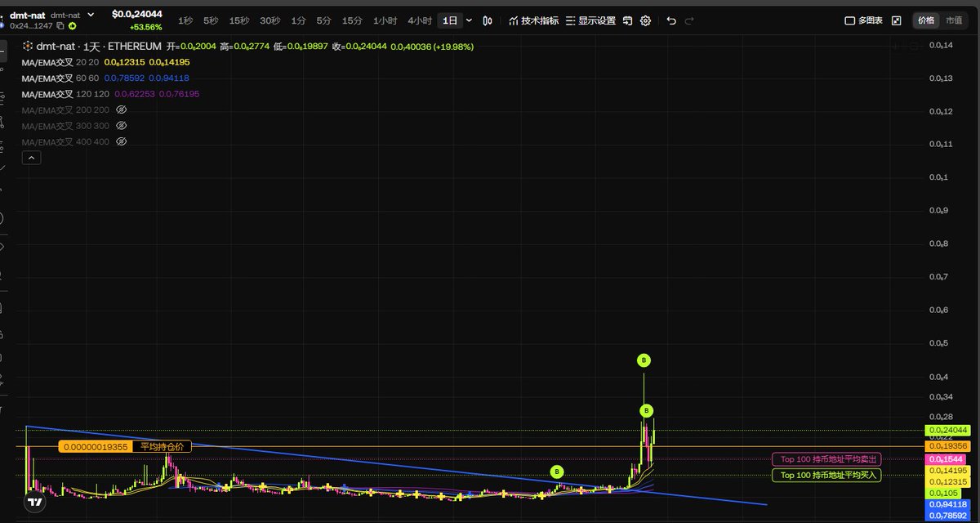
Task: Select the 30秒 timeframe
Action: (x=269, y=20)
